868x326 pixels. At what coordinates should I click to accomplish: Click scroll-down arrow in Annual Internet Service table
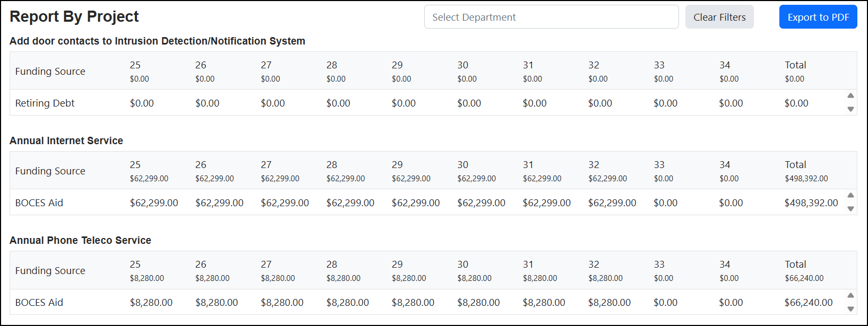point(850,209)
